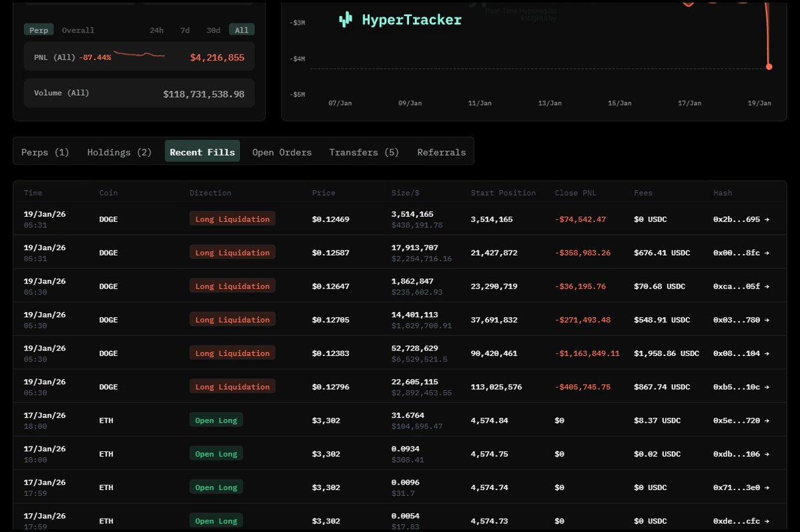Select the Perp PNL filter

coord(39,30)
